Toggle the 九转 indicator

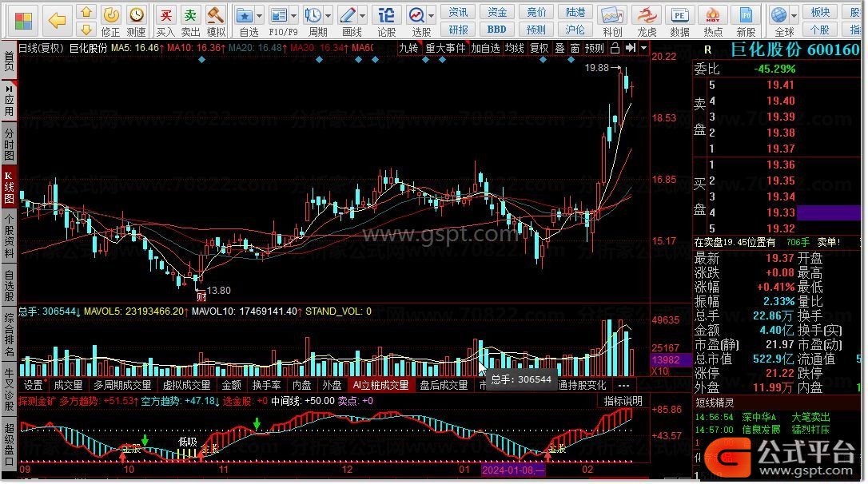click(x=408, y=49)
